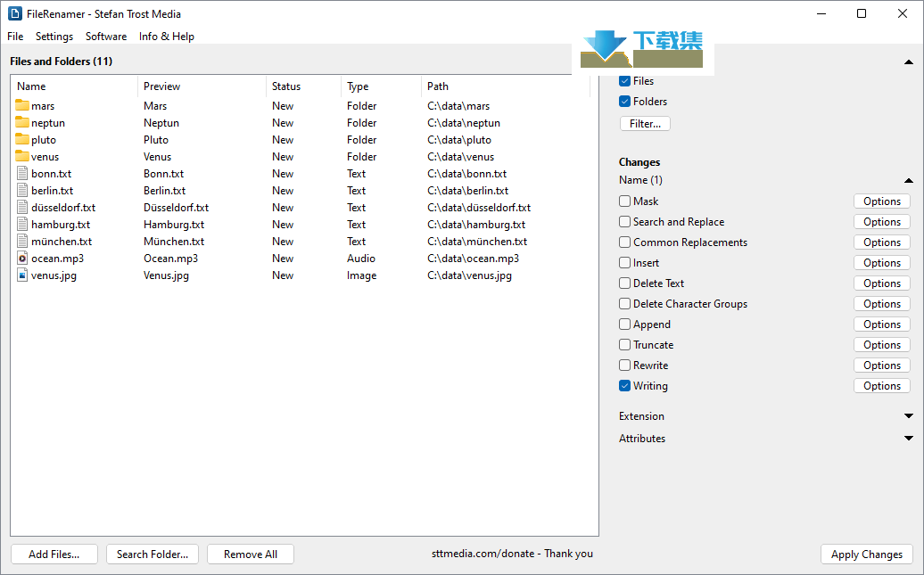Open Options for Delete Character Groups
This screenshot has height=575, width=924.
pyautogui.click(x=882, y=304)
